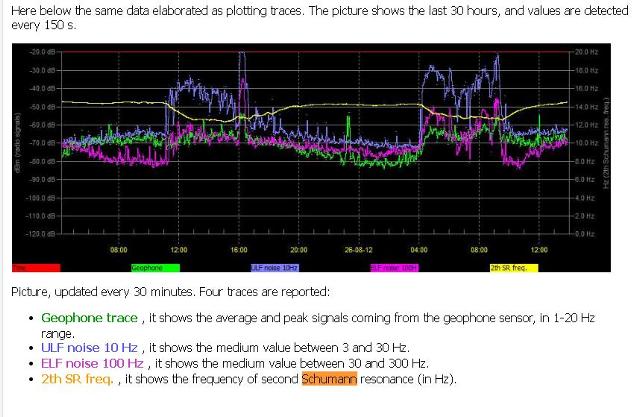Click the '-120.0 dB' left axis label
Screen dimensions: 640x417
click(41, 234)
